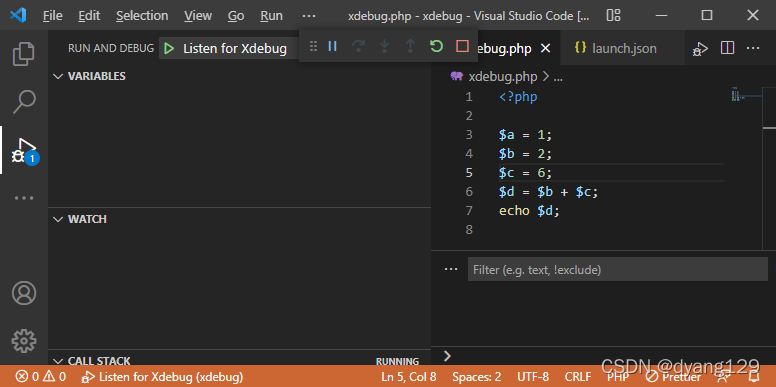Open the Explorer view in activity bar
This screenshot has height=387, width=776.
[24, 54]
